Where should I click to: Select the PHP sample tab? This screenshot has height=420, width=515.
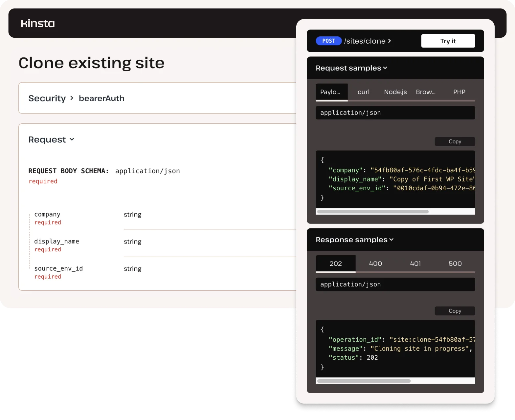point(459,92)
